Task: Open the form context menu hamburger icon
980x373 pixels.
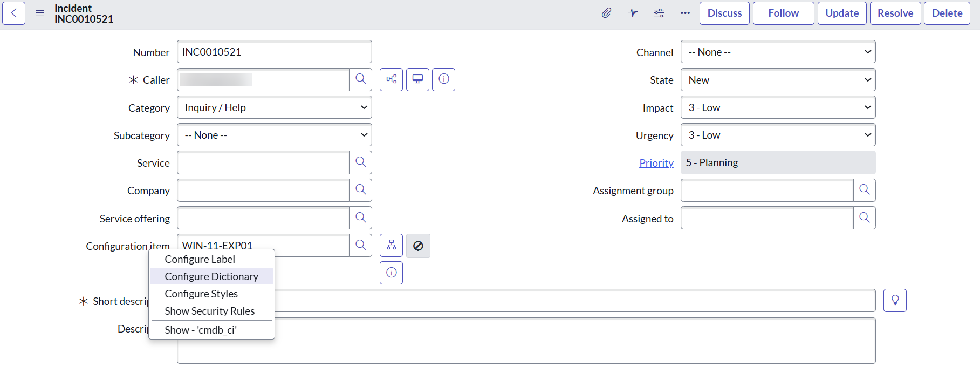Action: pos(40,13)
